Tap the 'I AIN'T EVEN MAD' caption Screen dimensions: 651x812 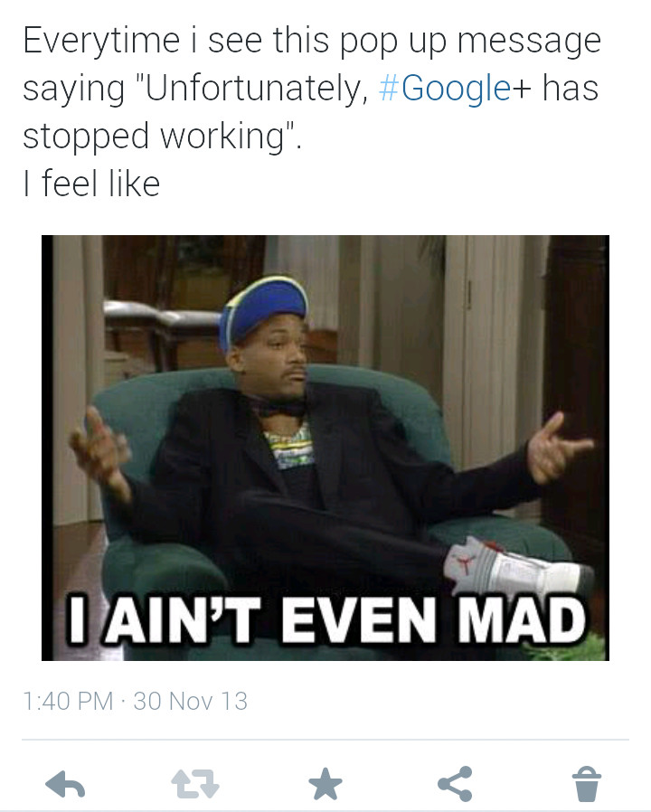click(327, 620)
